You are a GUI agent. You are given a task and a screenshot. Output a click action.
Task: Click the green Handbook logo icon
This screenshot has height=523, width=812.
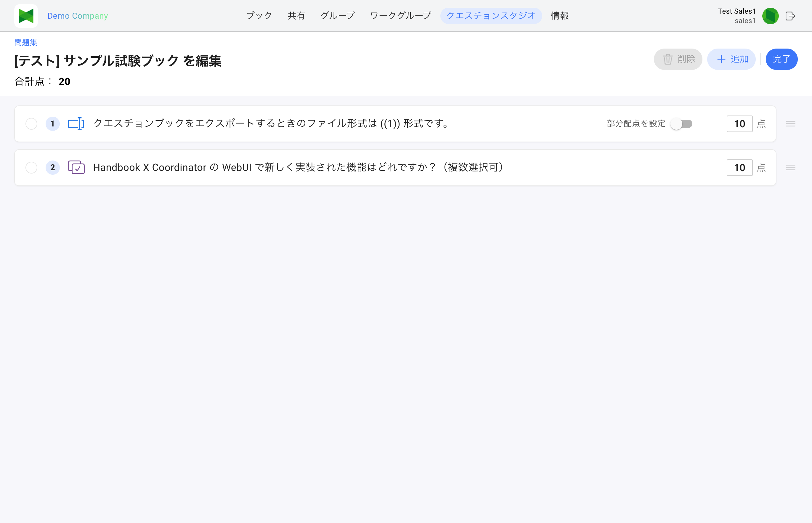[x=26, y=16]
